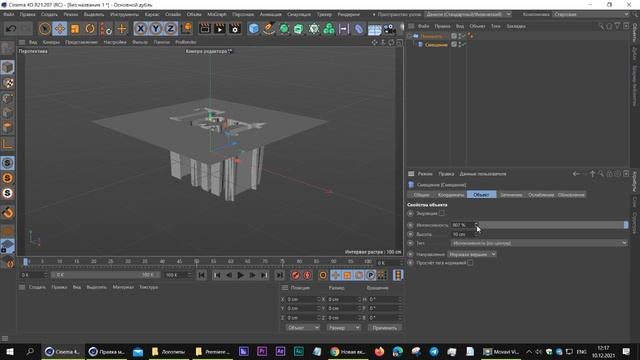Open Telegram from the taskbar
The image size is (640, 360).
pyautogui.click(x=434, y=351)
